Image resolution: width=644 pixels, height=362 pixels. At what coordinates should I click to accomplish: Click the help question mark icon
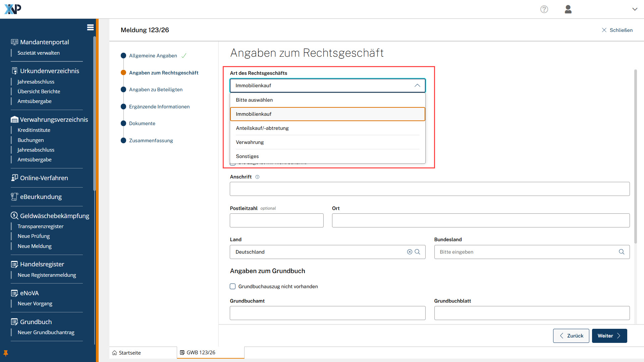(x=544, y=9)
